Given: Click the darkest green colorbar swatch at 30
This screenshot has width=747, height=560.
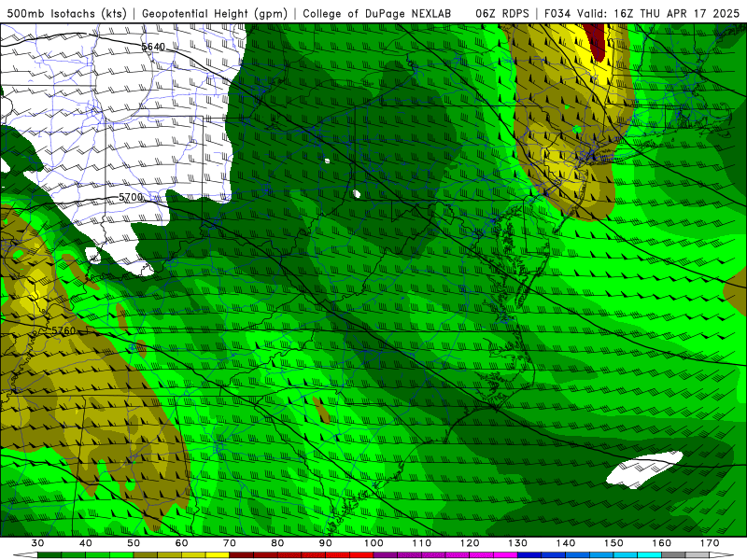Looking at the screenshot, I should (49, 555).
